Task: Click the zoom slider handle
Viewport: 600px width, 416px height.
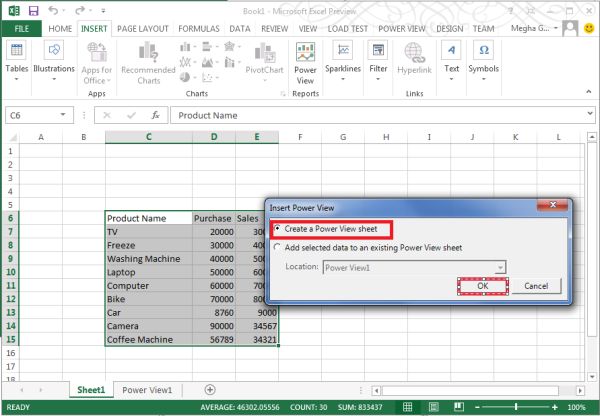Action: [x=516, y=407]
